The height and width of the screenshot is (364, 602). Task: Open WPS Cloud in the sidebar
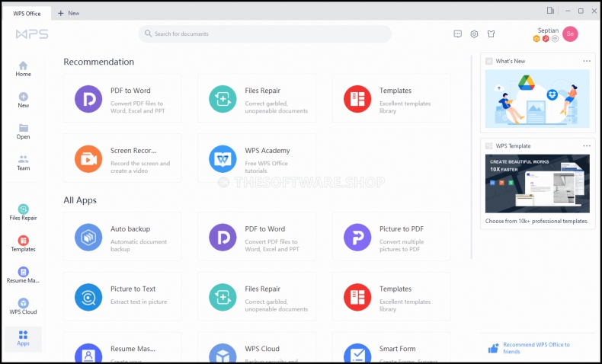tap(23, 304)
